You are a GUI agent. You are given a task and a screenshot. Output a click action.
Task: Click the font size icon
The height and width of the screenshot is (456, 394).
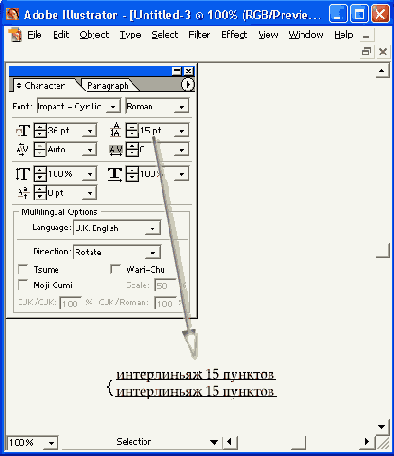coord(23,130)
